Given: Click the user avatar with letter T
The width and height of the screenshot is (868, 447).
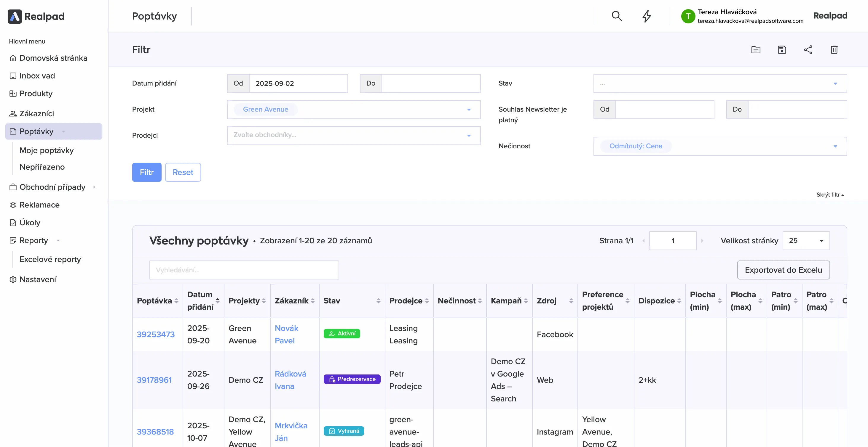Looking at the screenshot, I should click(688, 16).
